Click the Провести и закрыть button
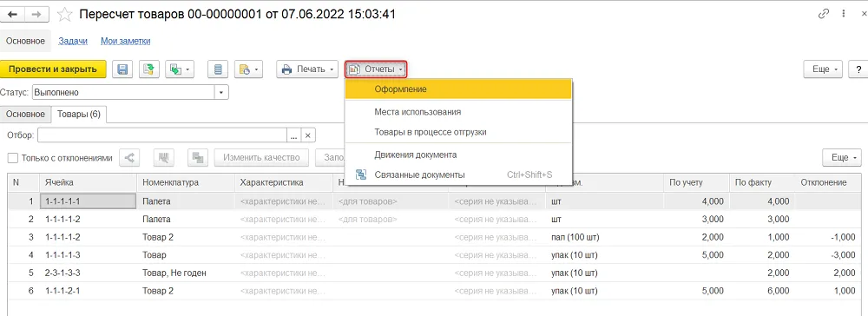The height and width of the screenshot is (316, 868). tap(53, 69)
